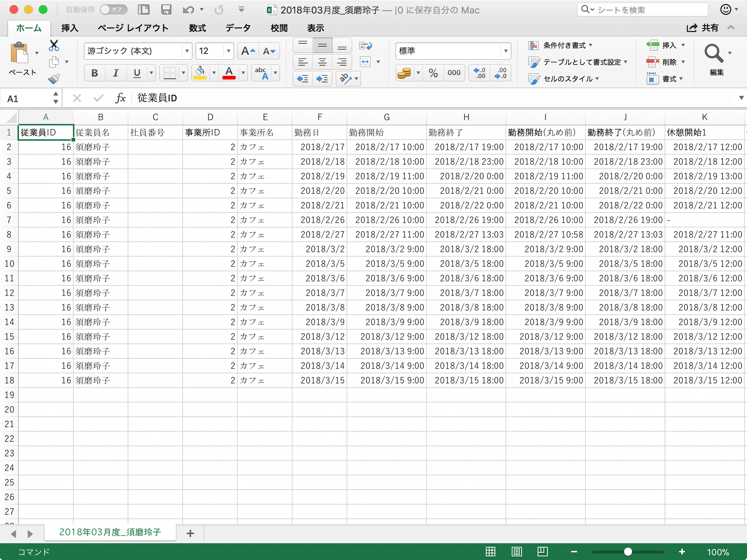Click the 共有 (Share) button
The width and height of the screenshot is (747, 560).
click(701, 28)
